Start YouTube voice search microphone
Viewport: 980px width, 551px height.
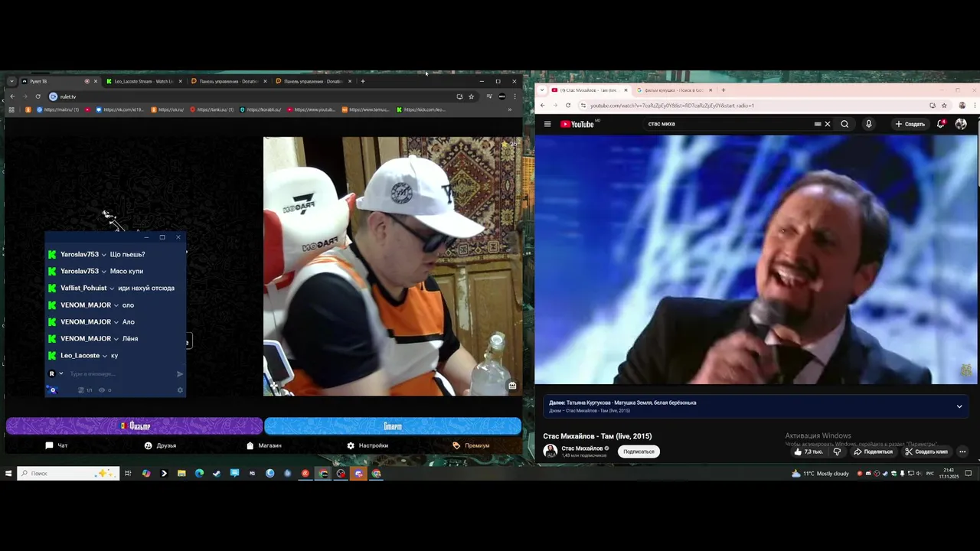click(868, 124)
